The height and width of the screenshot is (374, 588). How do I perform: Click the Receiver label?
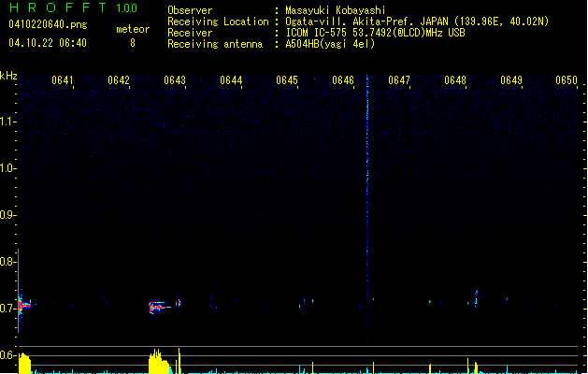tap(190, 33)
